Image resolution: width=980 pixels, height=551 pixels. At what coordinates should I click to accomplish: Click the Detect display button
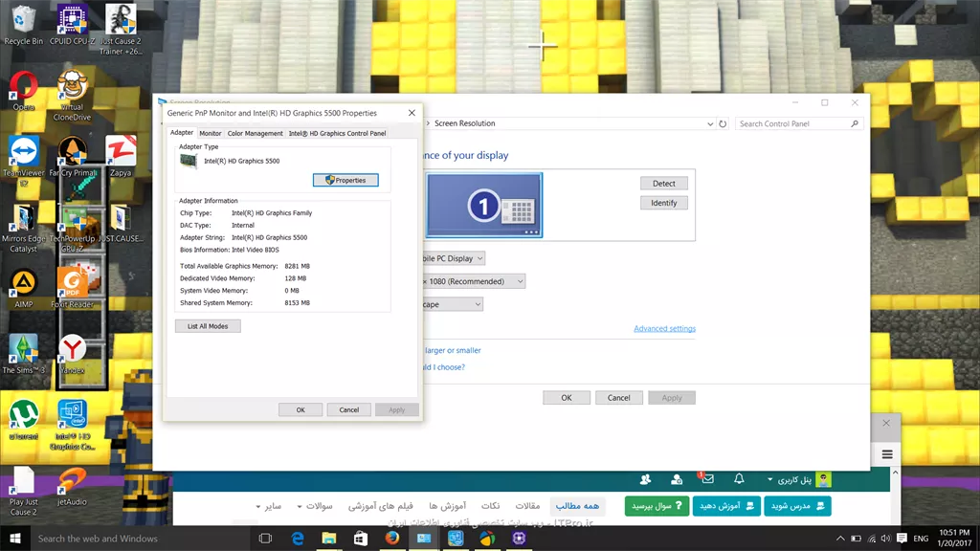pyautogui.click(x=664, y=183)
